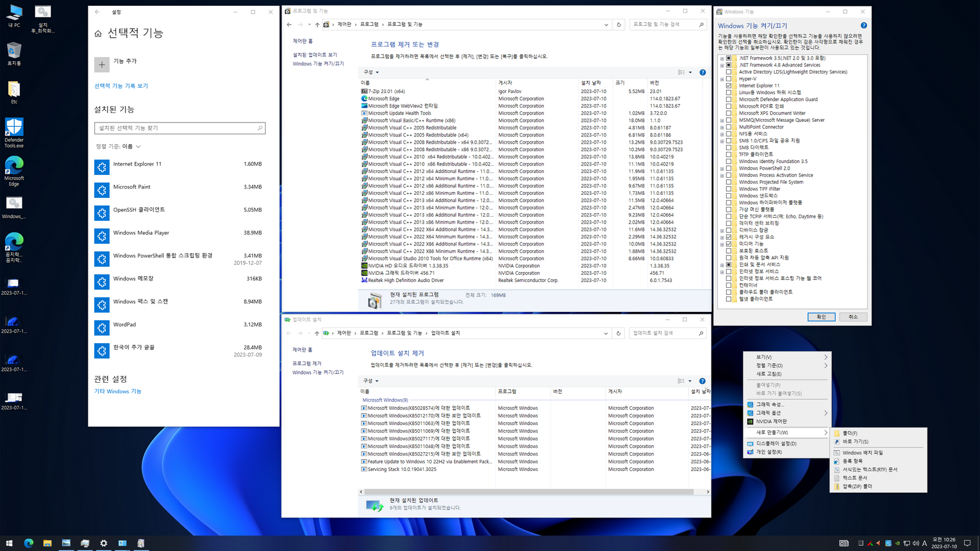Click the search magnifier in 설치된 선택적 기능 찾기

click(260, 128)
